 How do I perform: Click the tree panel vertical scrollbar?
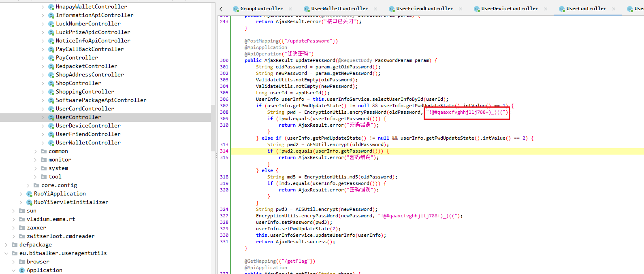click(x=213, y=127)
